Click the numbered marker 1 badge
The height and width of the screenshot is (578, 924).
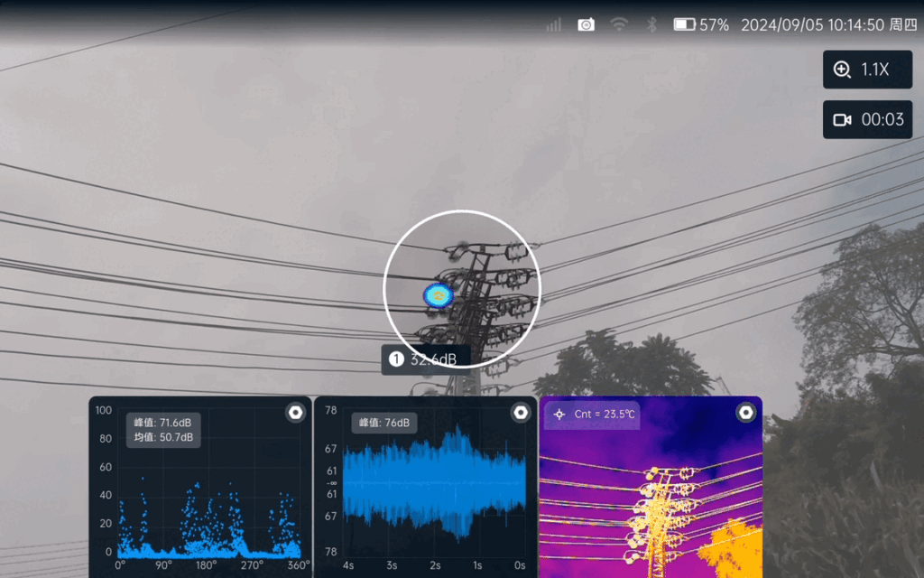point(395,359)
